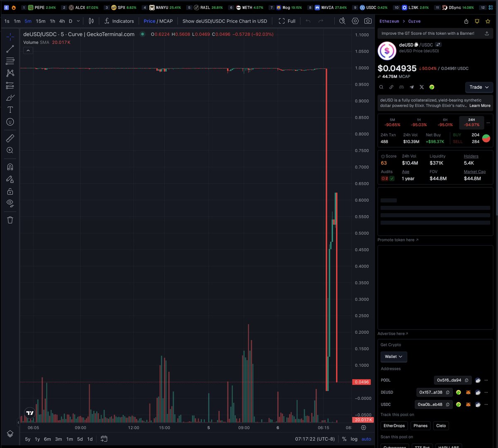Screen dimensions: 498x448
Task: Set chart range to 5d
Action: tap(80, 439)
